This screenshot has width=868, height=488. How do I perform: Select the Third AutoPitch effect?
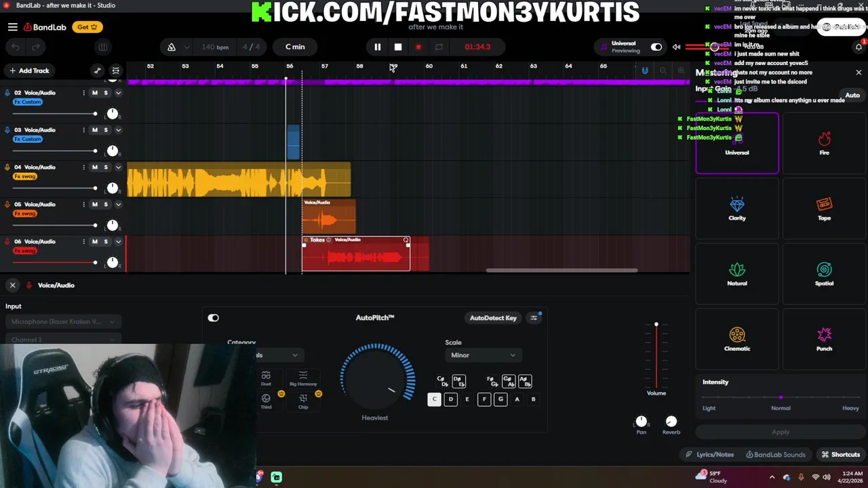(x=266, y=401)
